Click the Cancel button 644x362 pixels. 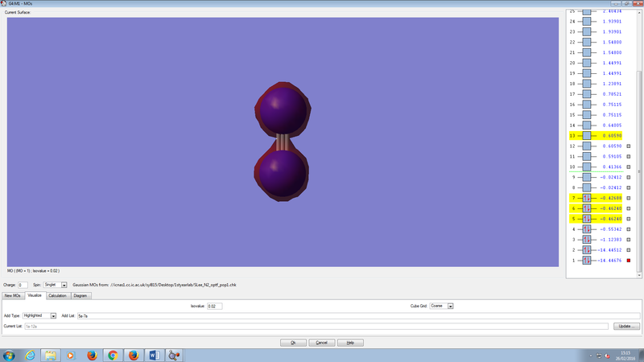tap(321, 343)
